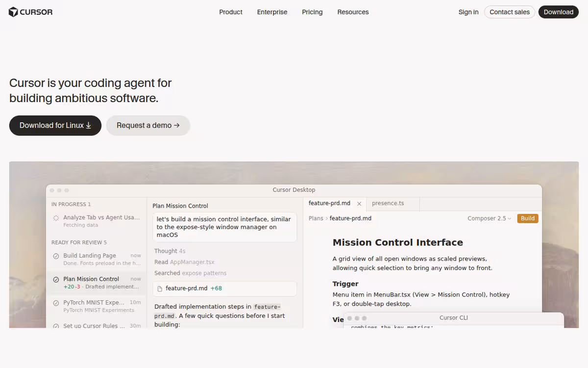Screen dimensions: 588x368
Task: Click the Mission Control Interface heading
Action: click(398, 242)
